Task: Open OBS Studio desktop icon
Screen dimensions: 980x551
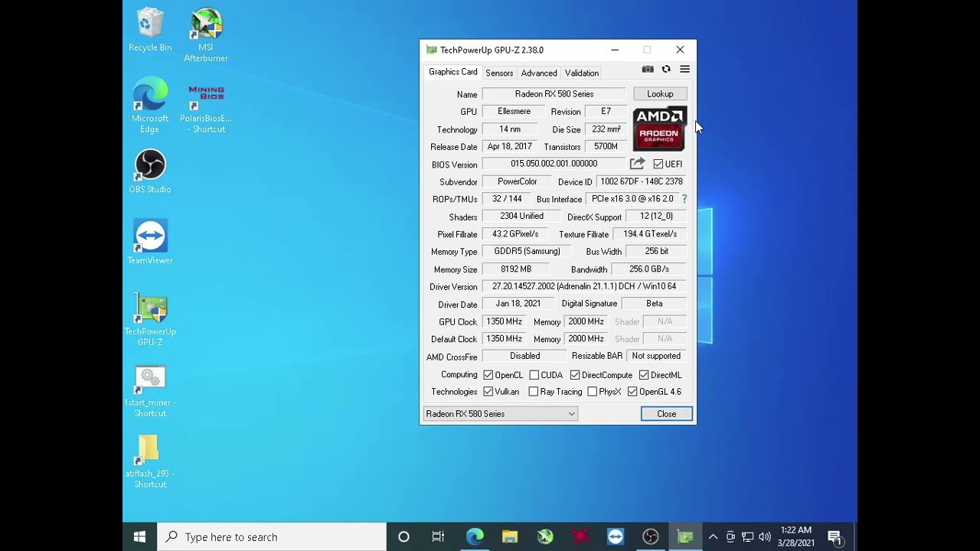Action: [150, 171]
